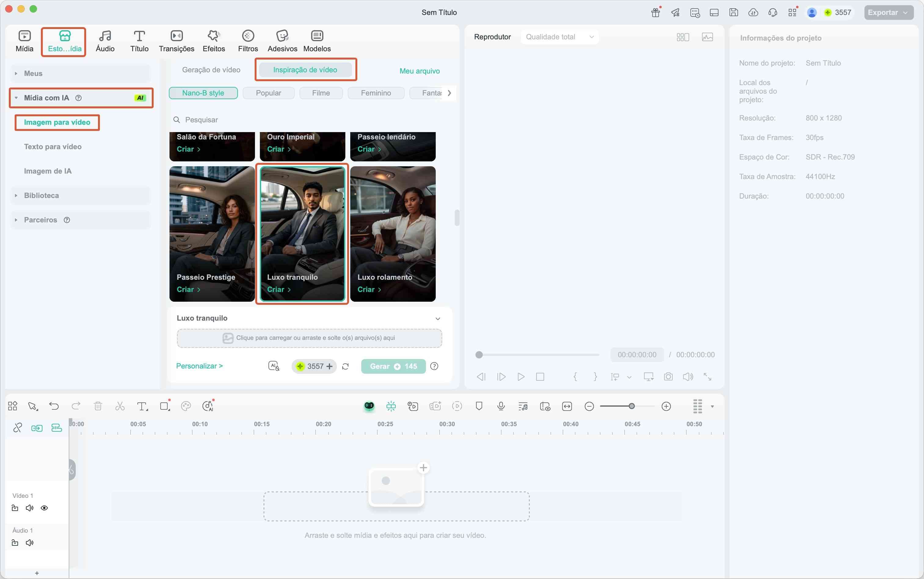Open the voiceover recording microphone tool
This screenshot has width=924, height=579.
[500, 406]
